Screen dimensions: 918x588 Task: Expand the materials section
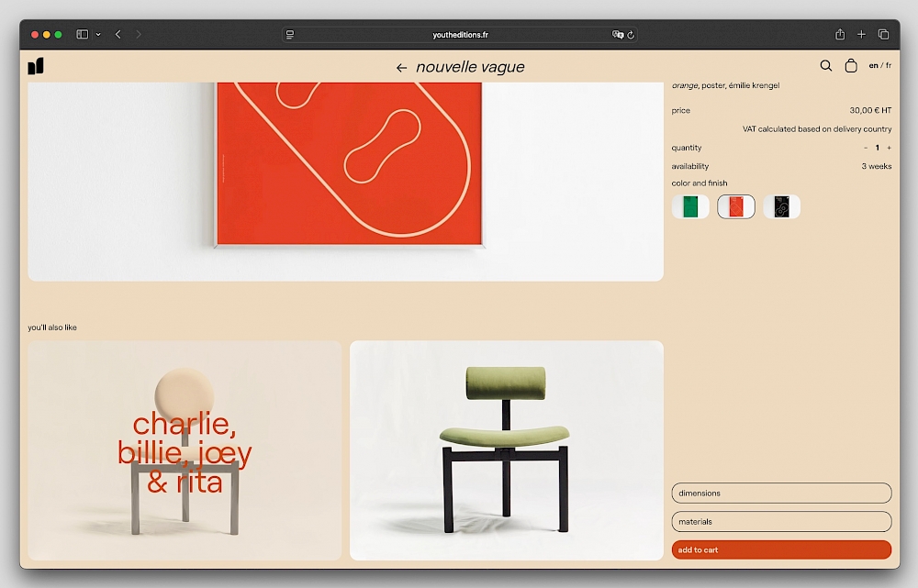781,522
